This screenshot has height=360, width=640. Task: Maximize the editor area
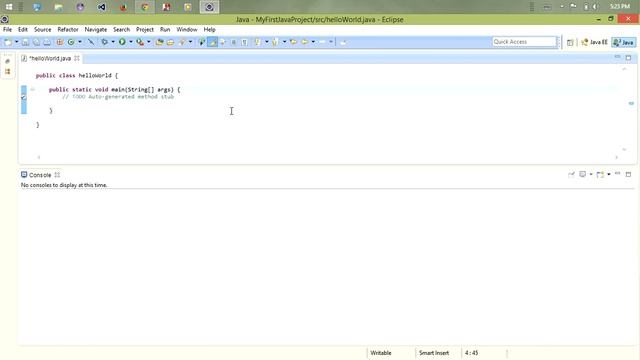[629, 58]
